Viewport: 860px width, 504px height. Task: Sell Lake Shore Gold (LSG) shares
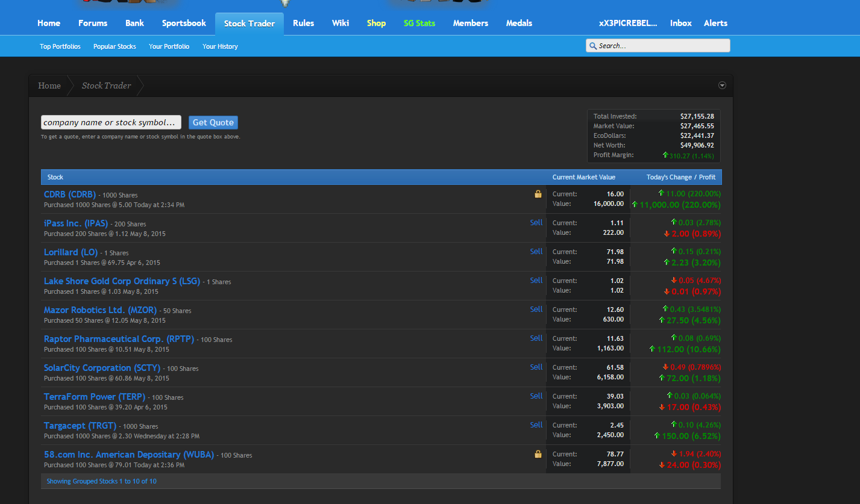pyautogui.click(x=536, y=280)
